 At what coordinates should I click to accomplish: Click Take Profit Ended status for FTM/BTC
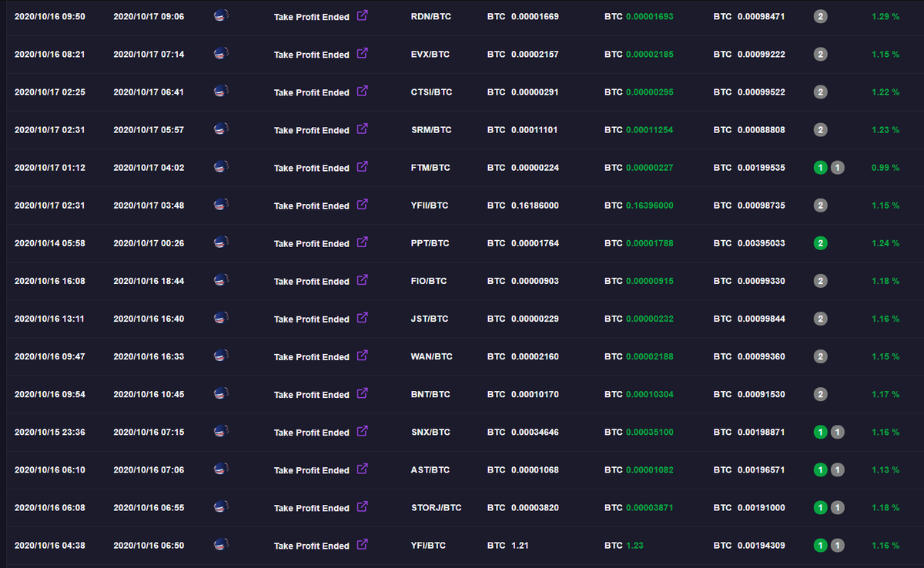312,168
